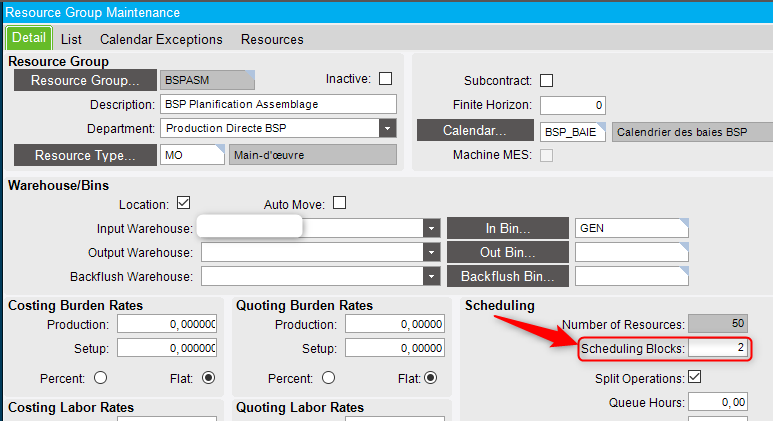Click the Resource Group ID field BSPASM
This screenshot has width=773, height=421.
click(207, 80)
